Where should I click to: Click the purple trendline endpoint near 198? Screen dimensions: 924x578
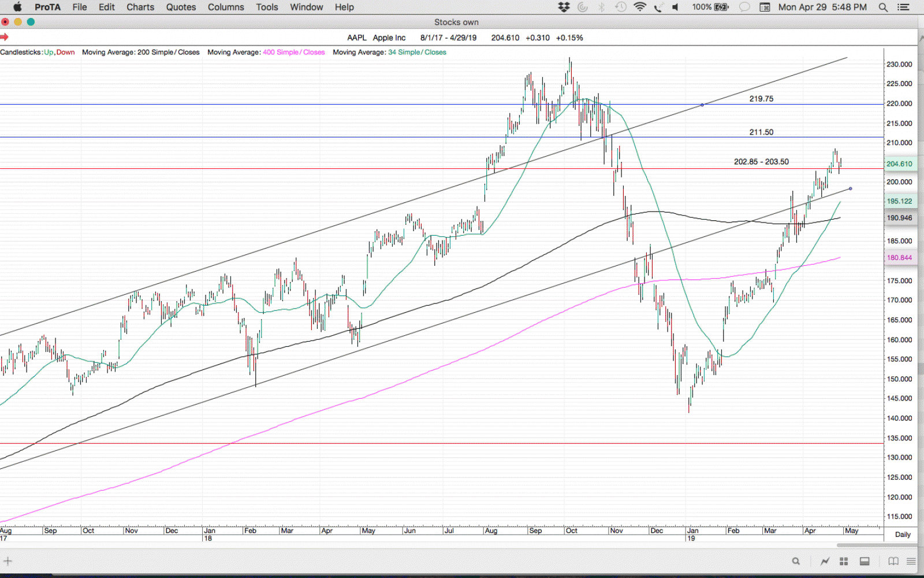851,188
